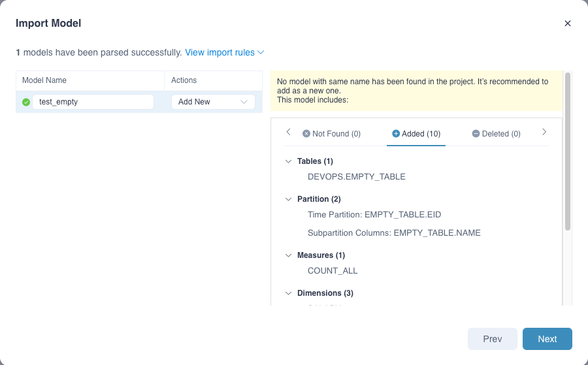Collapse the Dimensions section
Viewport: 588px width, 365px height.
coord(289,293)
